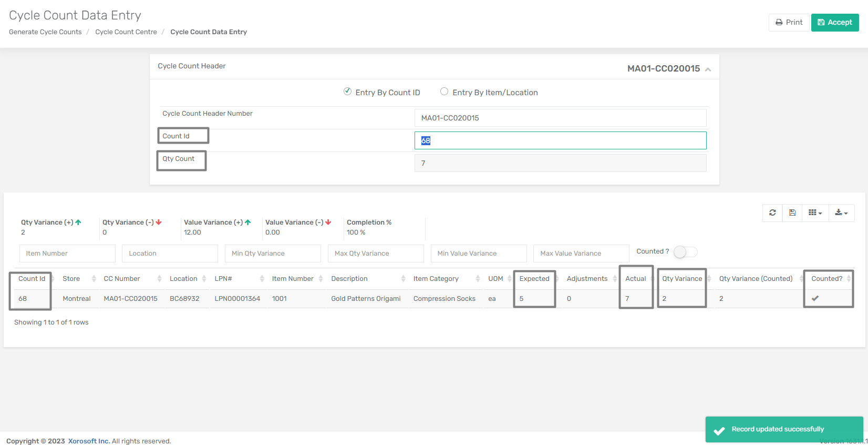Click the Min Value Variance filter

pyautogui.click(x=479, y=254)
